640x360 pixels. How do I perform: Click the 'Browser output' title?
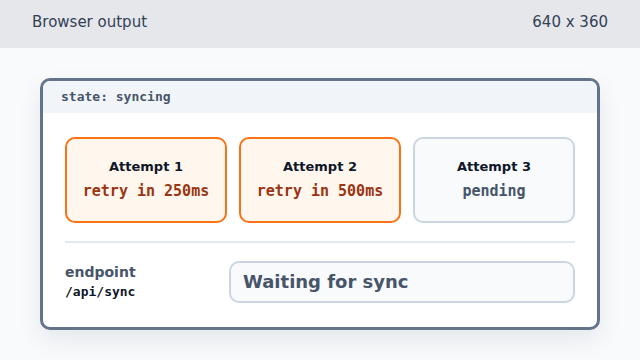pos(90,22)
